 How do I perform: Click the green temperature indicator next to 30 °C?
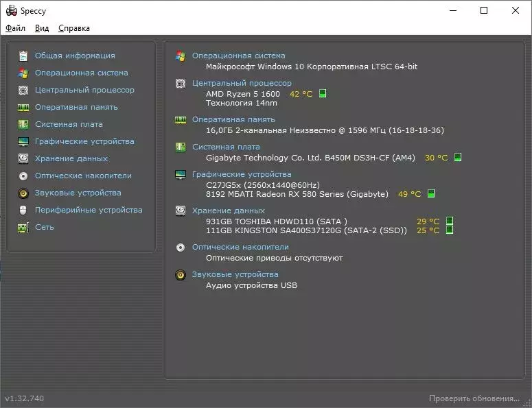[x=458, y=157]
